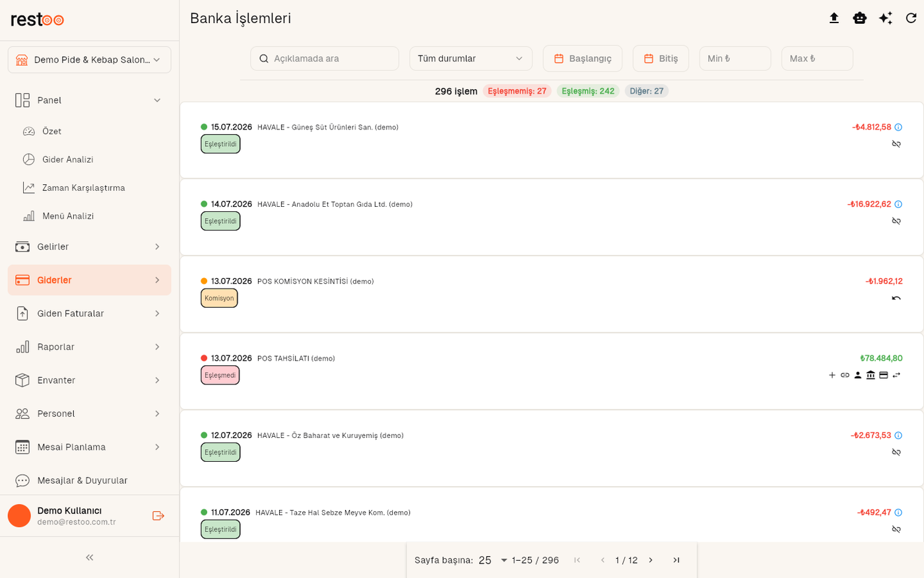Filter by Eşleşmiş: 242 chip
Viewport: 924px width, 578px height.
click(x=587, y=91)
